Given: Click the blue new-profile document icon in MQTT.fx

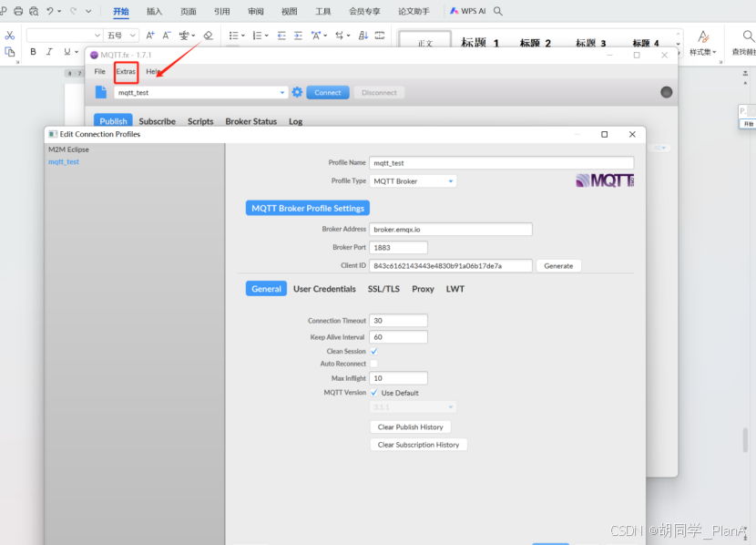Looking at the screenshot, I should tap(101, 92).
